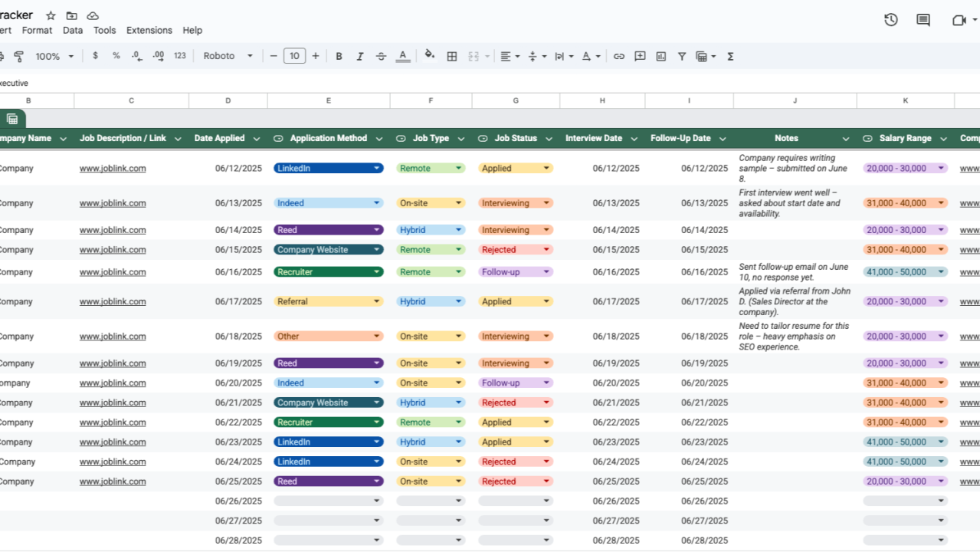Increase font size with the plus button
This screenshot has height=552, width=980.
[x=315, y=56]
